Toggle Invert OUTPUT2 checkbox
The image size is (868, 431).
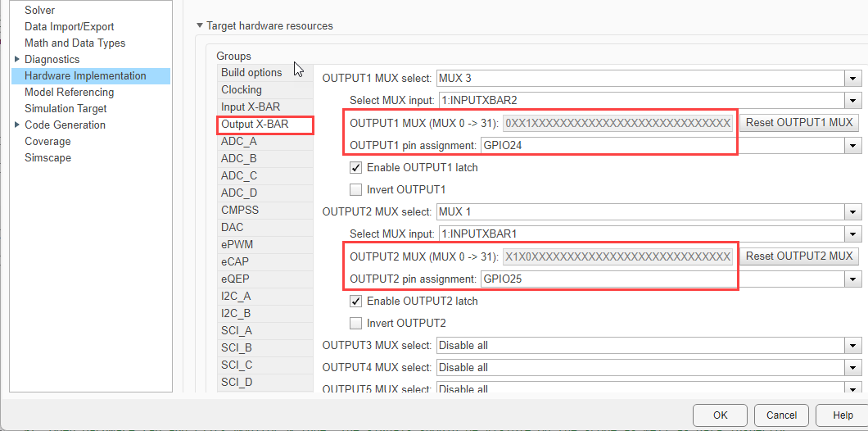(356, 323)
